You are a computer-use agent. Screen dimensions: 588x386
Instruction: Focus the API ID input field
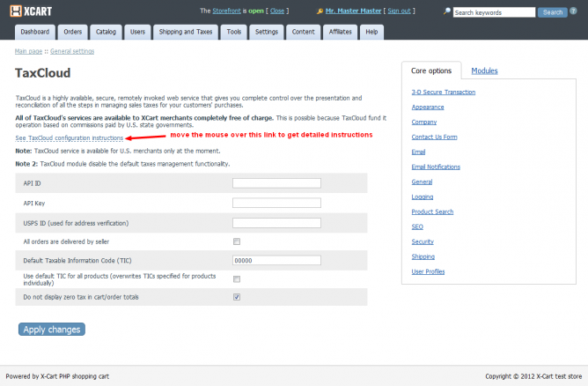point(276,183)
